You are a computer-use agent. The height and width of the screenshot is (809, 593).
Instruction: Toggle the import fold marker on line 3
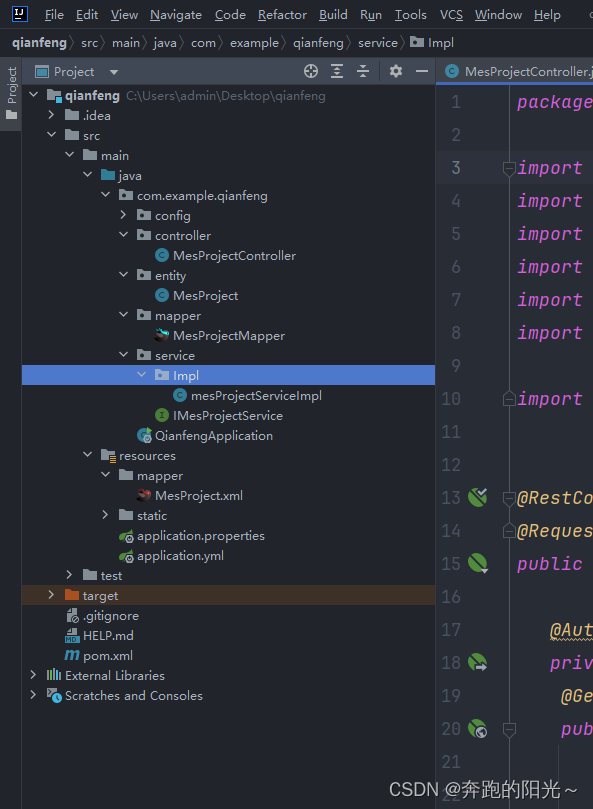click(x=509, y=168)
